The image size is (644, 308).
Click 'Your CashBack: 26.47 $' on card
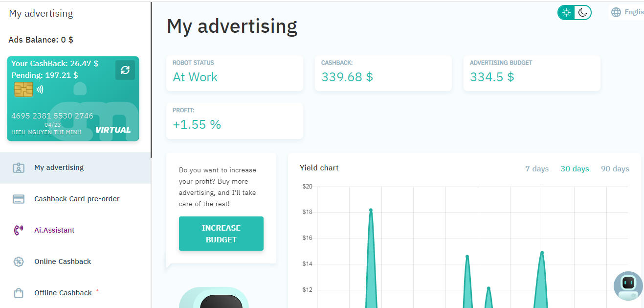click(x=55, y=64)
